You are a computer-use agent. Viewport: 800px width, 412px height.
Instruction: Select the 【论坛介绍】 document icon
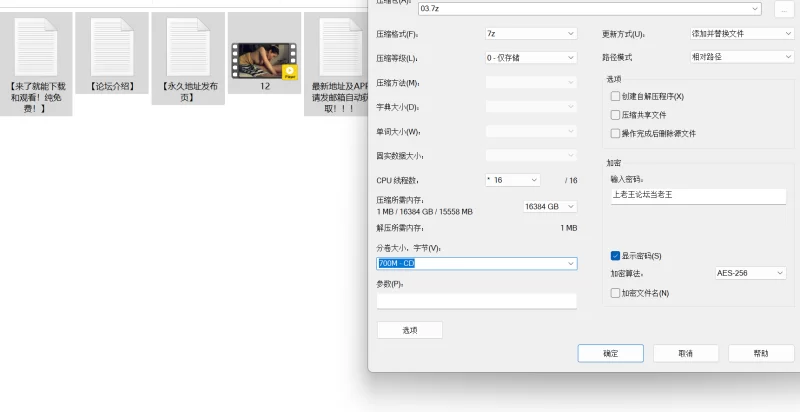pyautogui.click(x=112, y=47)
